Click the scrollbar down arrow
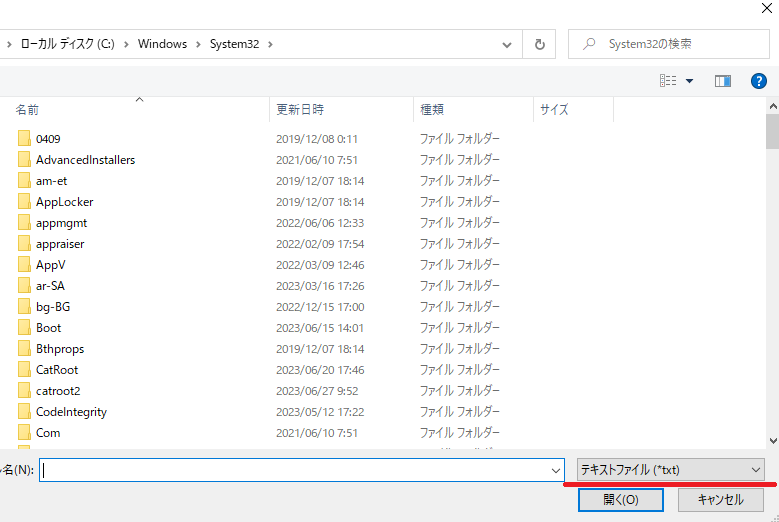This screenshot has height=522, width=779. pos(773,441)
